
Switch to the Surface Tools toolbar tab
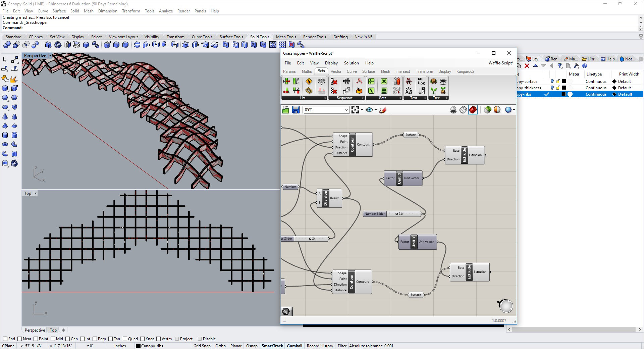tap(231, 37)
